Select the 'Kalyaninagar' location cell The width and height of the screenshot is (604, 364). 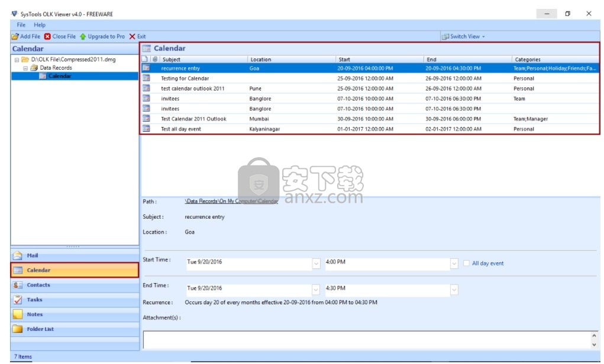click(x=264, y=129)
